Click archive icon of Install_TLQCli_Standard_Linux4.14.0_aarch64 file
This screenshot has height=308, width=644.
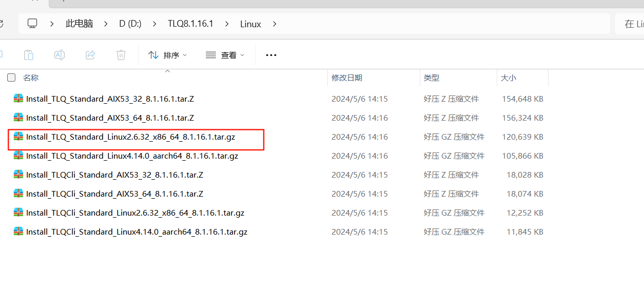pos(18,232)
